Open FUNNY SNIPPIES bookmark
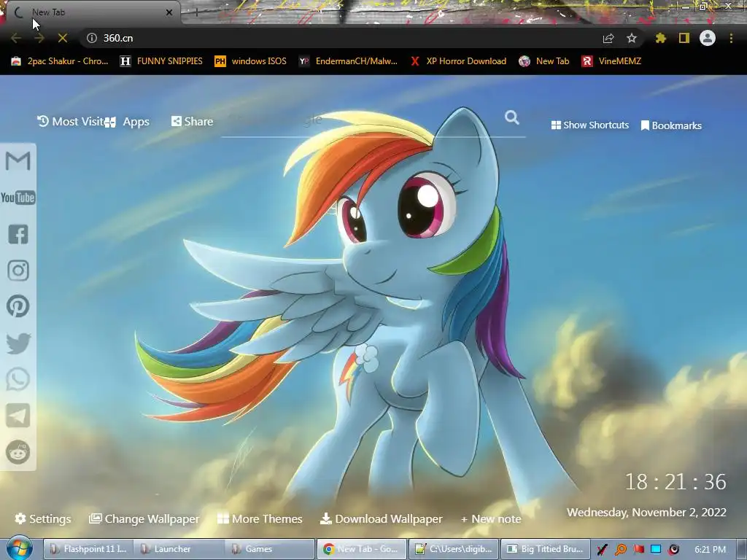747x560 pixels. [x=161, y=61]
